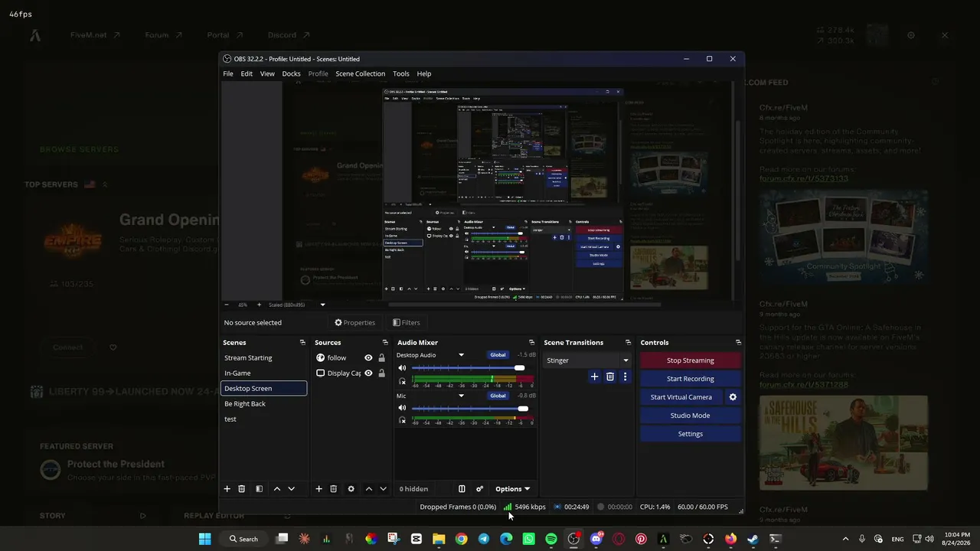Viewport: 980px width, 551px height.
Task: Float the Scene Transitions dock panel
Action: [x=628, y=343]
